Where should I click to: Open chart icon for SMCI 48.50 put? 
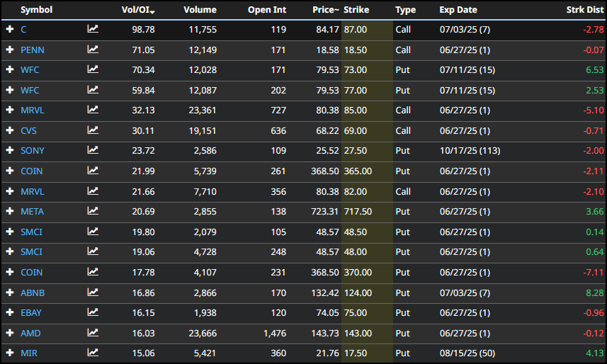point(93,232)
